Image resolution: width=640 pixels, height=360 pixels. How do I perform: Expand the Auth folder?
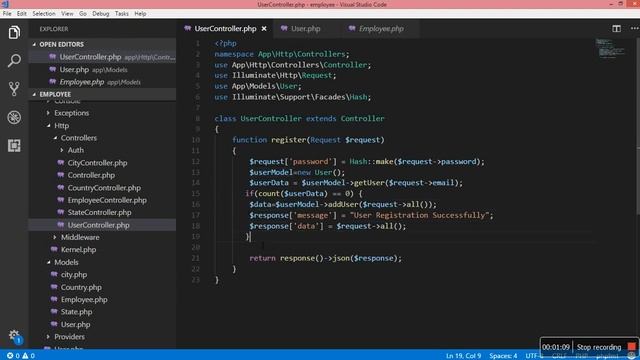tap(62, 150)
